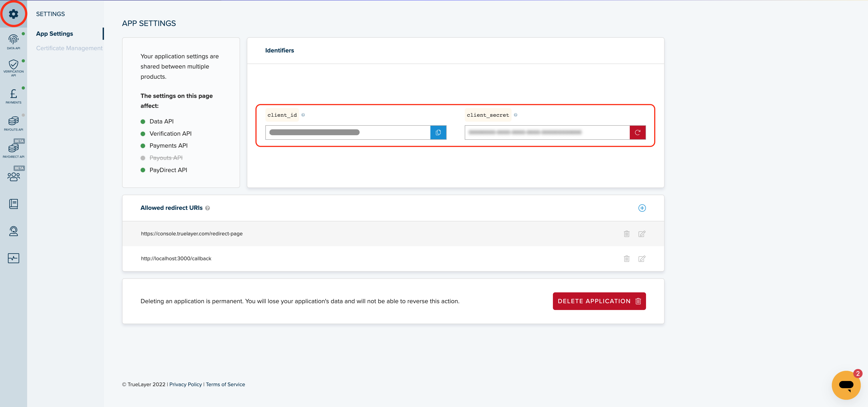The width and height of the screenshot is (868, 407).
Task: Open the Privacy Policy link
Action: point(185,384)
